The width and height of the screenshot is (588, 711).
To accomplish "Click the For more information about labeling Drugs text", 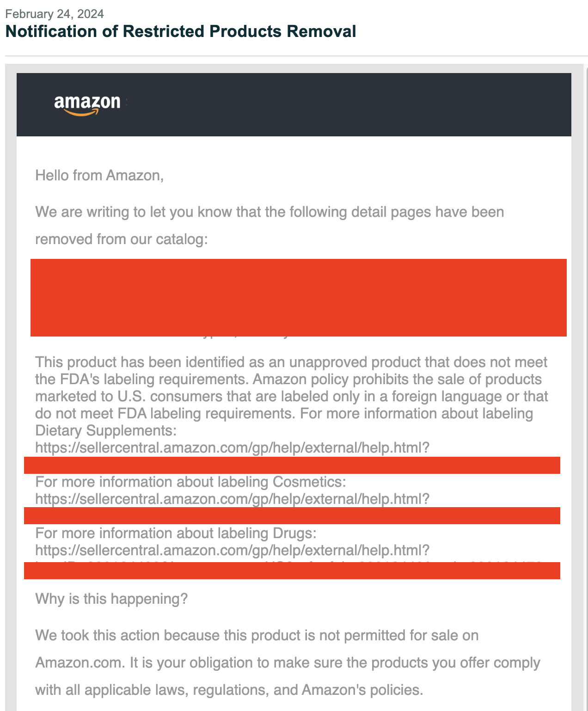I will [176, 533].
